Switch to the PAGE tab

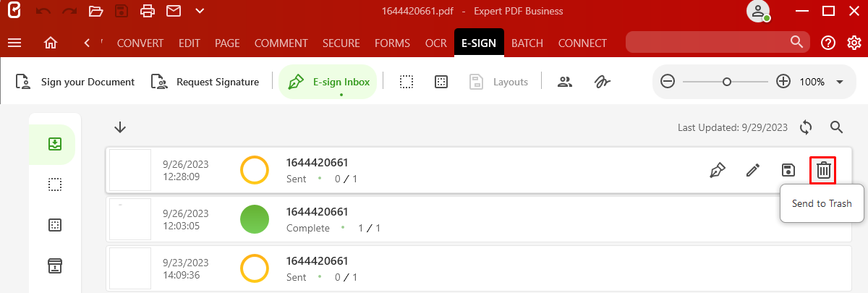pyautogui.click(x=227, y=43)
